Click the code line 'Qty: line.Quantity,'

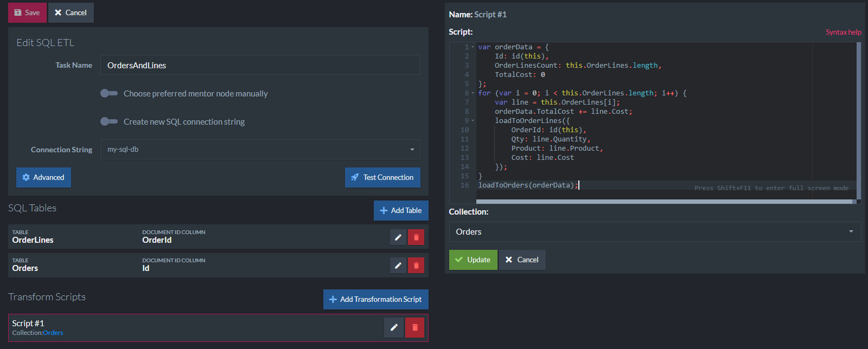551,139
